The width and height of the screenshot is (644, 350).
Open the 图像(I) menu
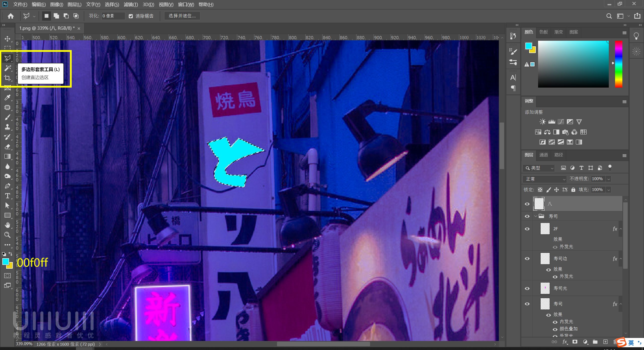point(57,5)
